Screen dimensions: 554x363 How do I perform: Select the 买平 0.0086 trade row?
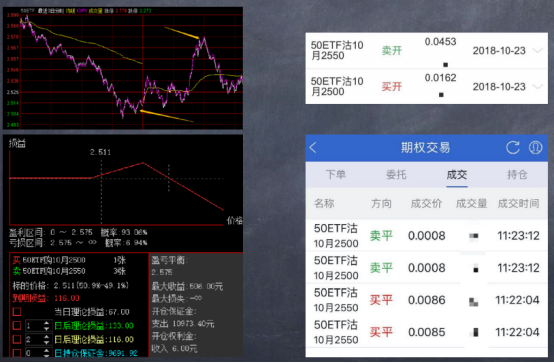pyautogui.click(x=427, y=300)
